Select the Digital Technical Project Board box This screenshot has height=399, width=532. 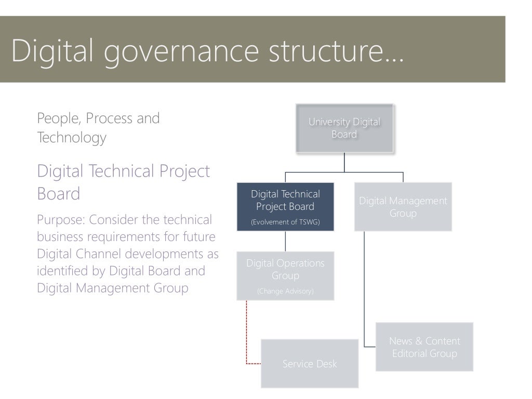click(x=285, y=207)
